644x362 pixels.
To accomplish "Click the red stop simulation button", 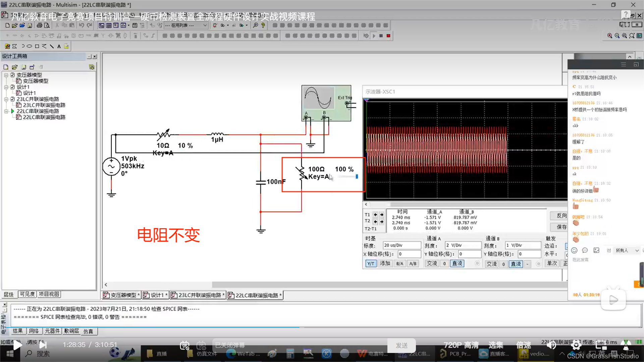I will (388, 36).
